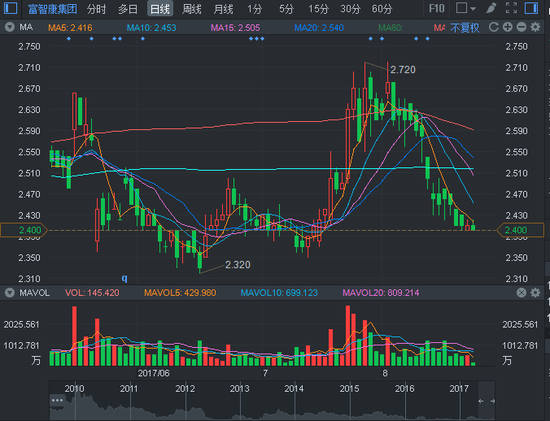Click the 富智康集团 stock name
Viewport: 550px width, 421px height.
53,9
